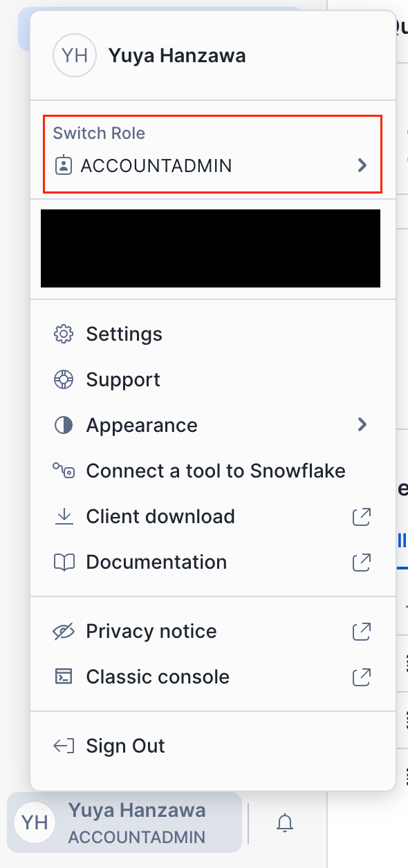Image resolution: width=408 pixels, height=868 pixels.
Task: Click the Documentation book icon
Action: (64, 563)
